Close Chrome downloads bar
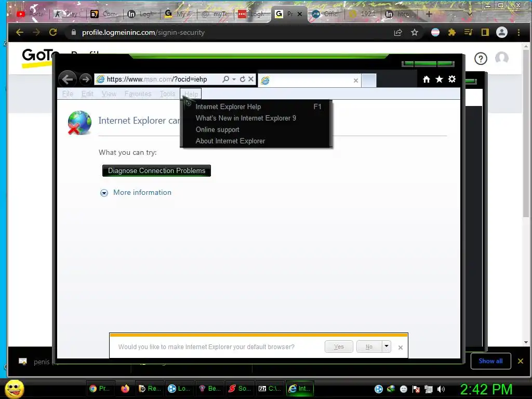532x399 pixels. coord(521,361)
